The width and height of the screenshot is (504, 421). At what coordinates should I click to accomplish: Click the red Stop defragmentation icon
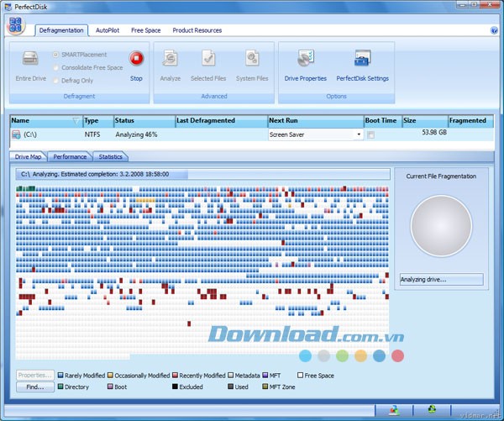click(136, 60)
